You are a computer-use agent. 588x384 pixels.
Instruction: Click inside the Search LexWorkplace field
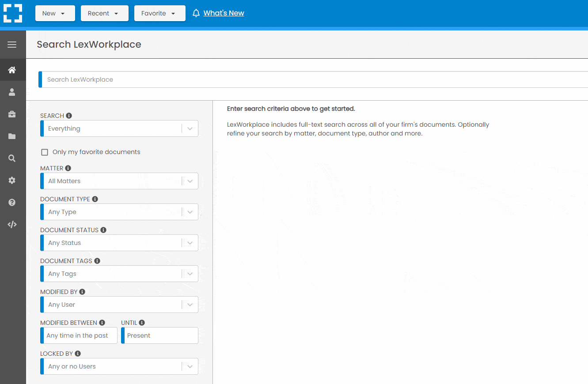[177, 79]
